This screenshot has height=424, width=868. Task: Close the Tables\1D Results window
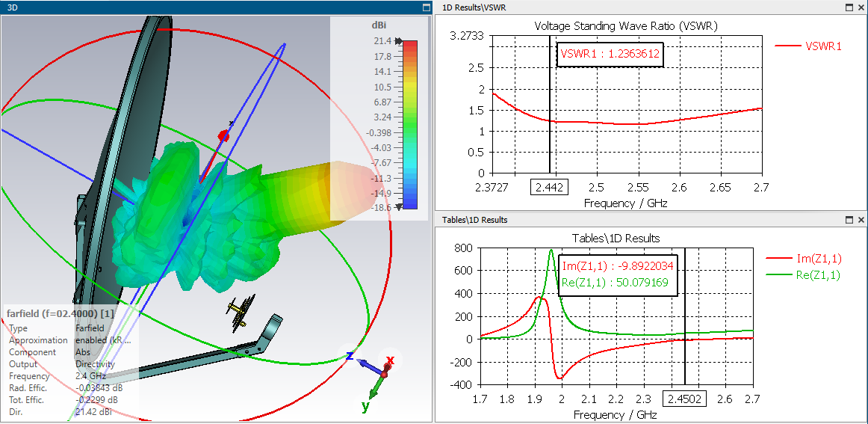pyautogui.click(x=861, y=220)
